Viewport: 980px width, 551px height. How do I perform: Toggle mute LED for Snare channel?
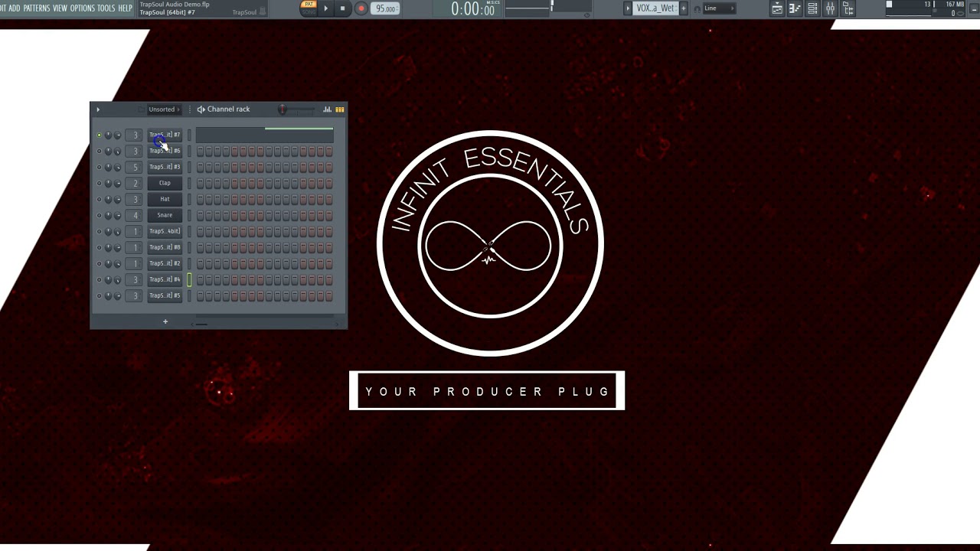click(99, 215)
